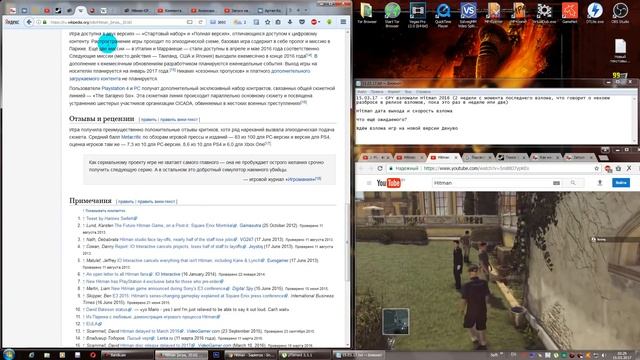Open Правка menu in Notepad
Screen dimensions: 640x360
pyautogui.click(x=377, y=92)
